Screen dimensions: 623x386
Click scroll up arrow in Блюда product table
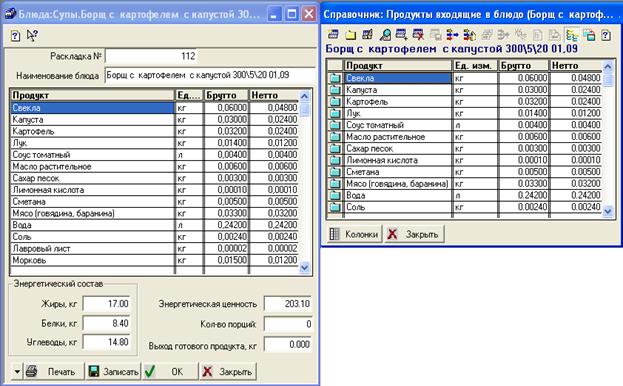pyautogui.click(x=304, y=96)
